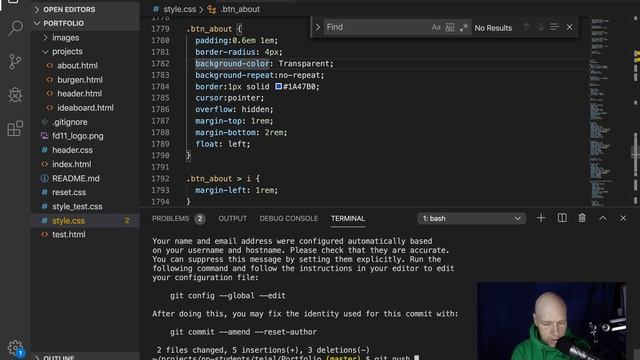Expand the Outline section

pyautogui.click(x=85, y=357)
